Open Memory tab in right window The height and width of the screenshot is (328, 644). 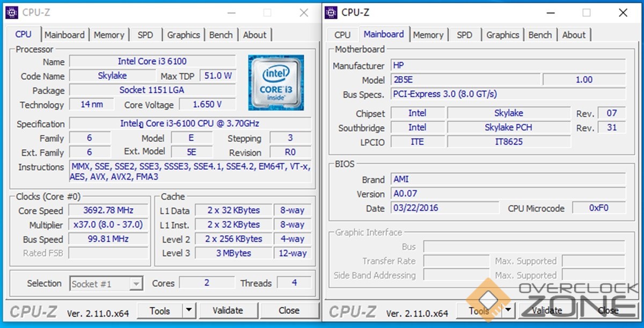click(428, 35)
